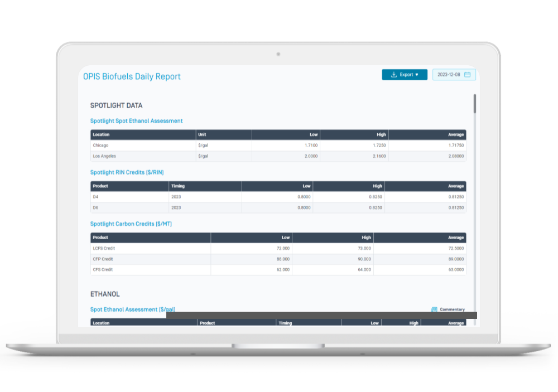Select the Spotlight RIN Credits heading

click(127, 172)
